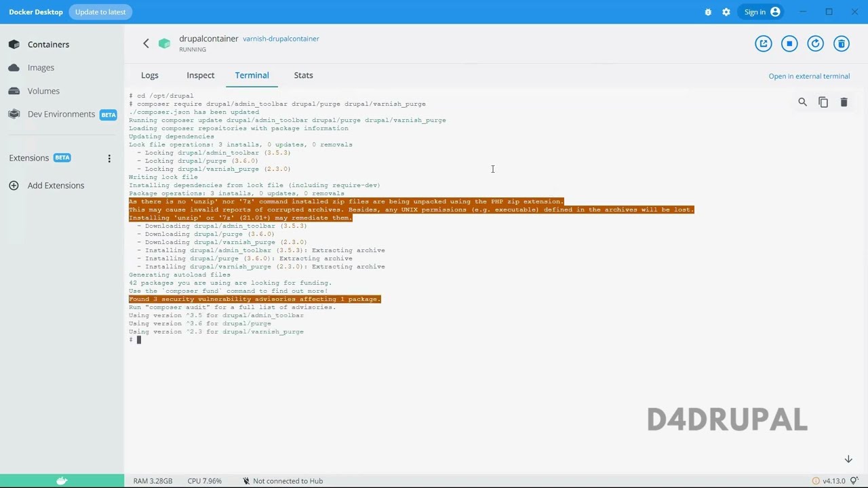Click the Extensions heading
868x488 pixels.
click(x=29, y=158)
